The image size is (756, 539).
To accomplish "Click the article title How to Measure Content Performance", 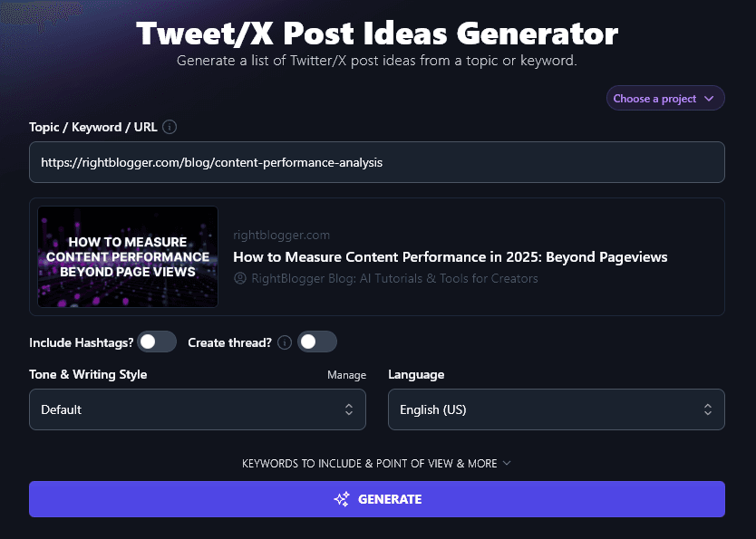I will click(450, 257).
